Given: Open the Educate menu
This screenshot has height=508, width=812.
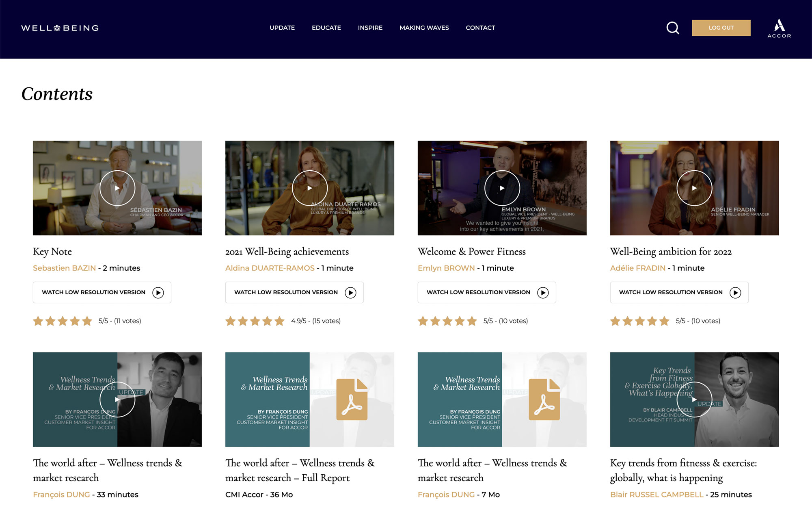Looking at the screenshot, I should point(326,28).
